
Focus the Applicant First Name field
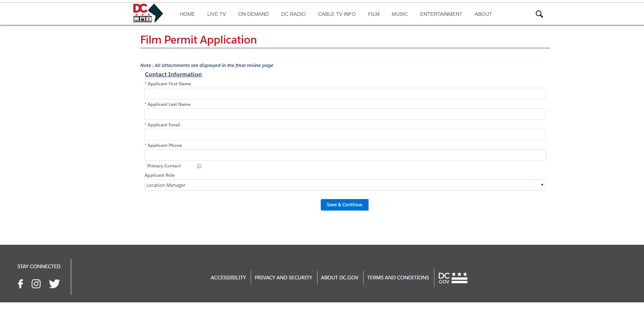pyautogui.click(x=345, y=94)
